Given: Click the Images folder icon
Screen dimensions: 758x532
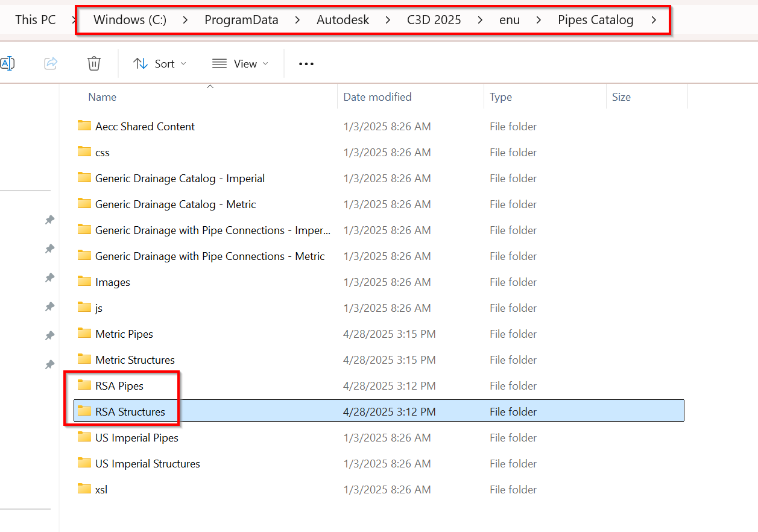Looking at the screenshot, I should point(84,281).
